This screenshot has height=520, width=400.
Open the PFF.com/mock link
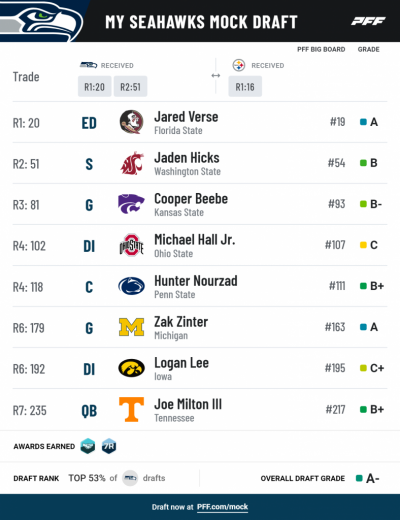tap(222, 507)
